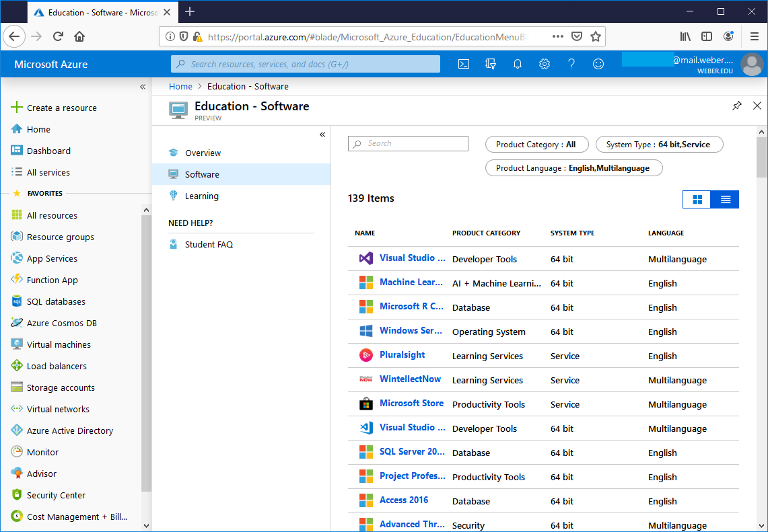Screen dimensions: 768x532
Task: Click the Directory and subscription filter icon
Action: [x=491, y=64]
